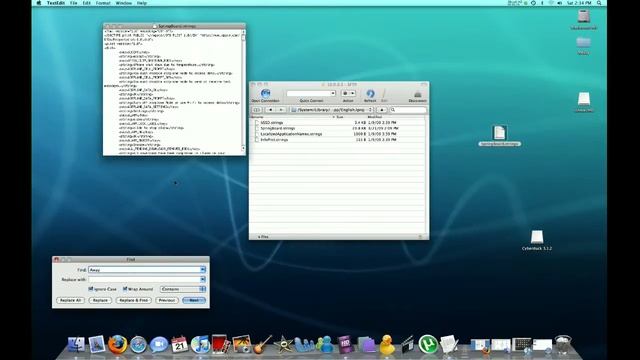The width and height of the screenshot is (640, 360).
Task: Open the TextEdit menu
Action: 56,3
